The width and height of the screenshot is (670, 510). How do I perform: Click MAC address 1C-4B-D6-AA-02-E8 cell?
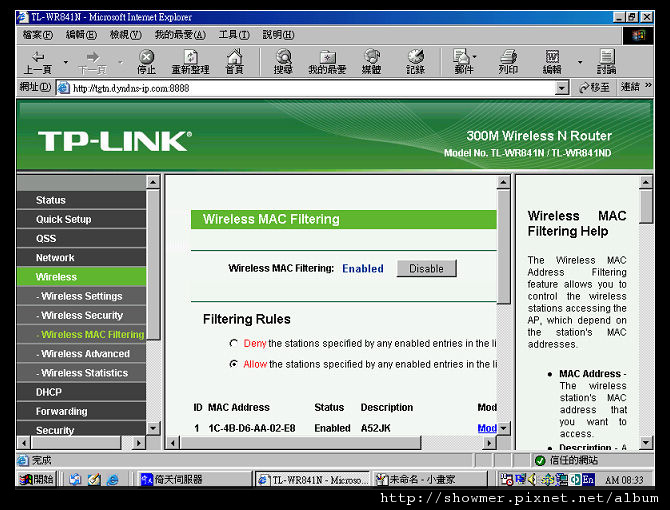[252, 428]
